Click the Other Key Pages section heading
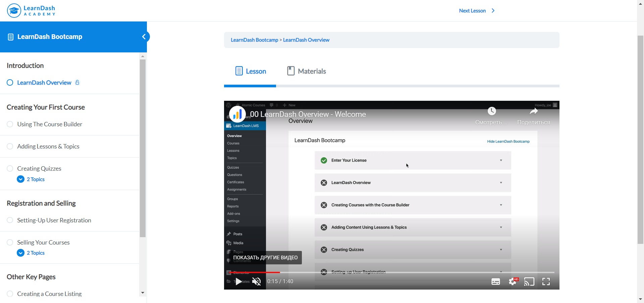The height and width of the screenshot is (303, 644). [31, 277]
